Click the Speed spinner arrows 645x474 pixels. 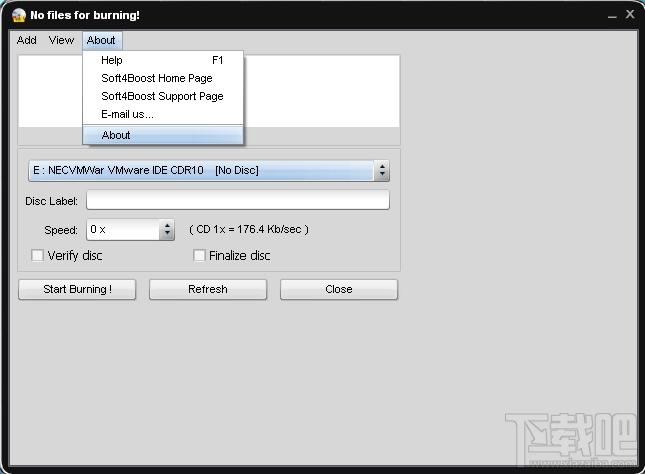(167, 230)
